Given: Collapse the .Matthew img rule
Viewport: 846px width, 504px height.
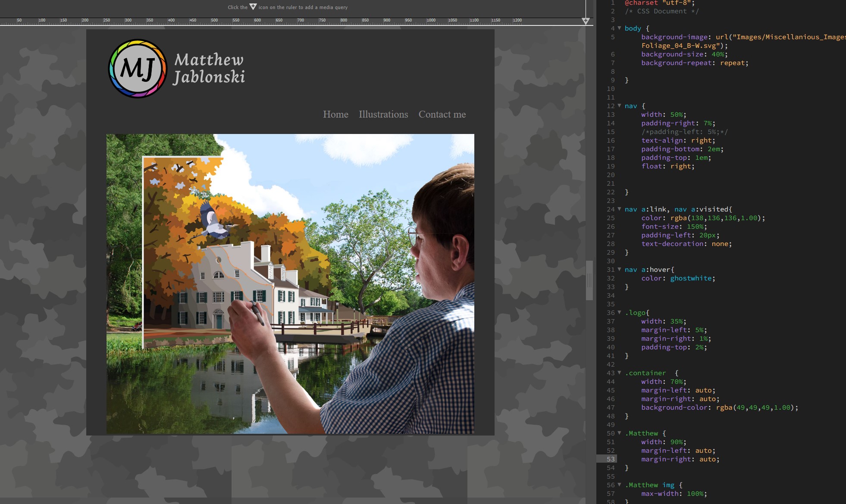Looking at the screenshot, I should [619, 485].
